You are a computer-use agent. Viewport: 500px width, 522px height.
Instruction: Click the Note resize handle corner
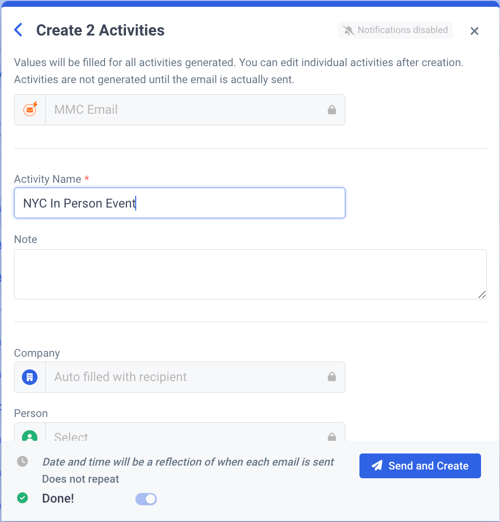tap(482, 295)
